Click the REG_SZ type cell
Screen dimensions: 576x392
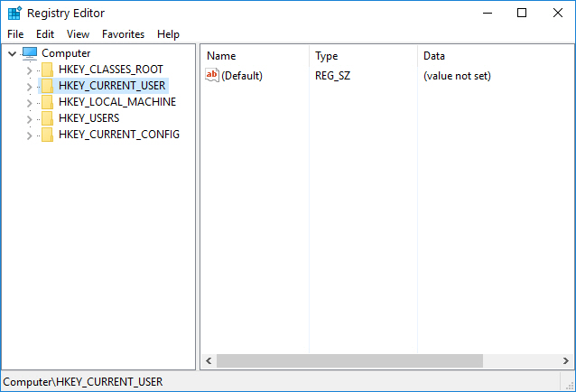(333, 76)
